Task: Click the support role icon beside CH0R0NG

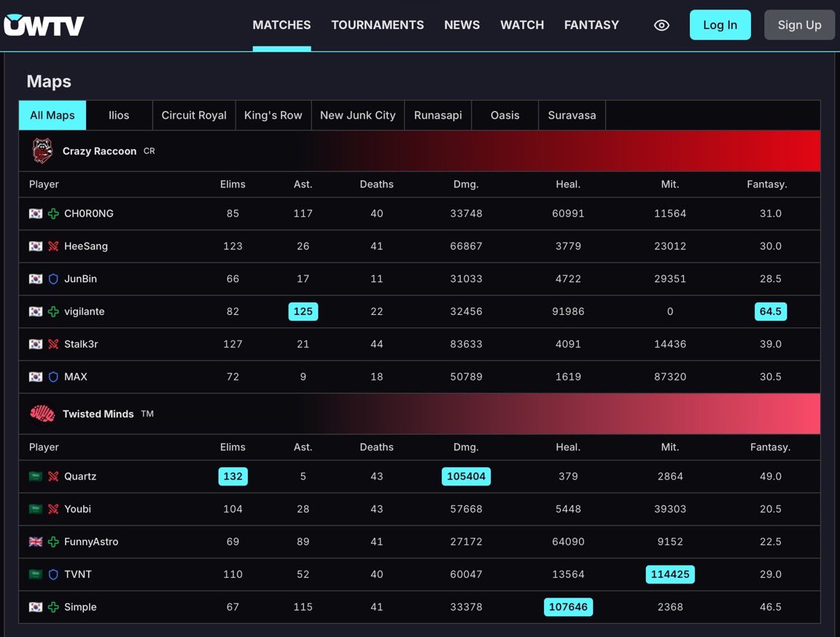Action: pyautogui.click(x=53, y=214)
